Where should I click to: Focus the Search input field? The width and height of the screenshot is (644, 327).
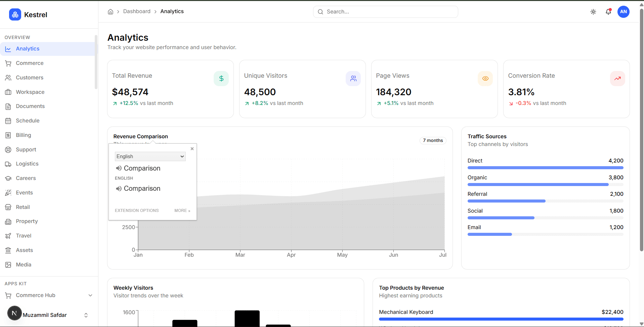[x=385, y=12]
